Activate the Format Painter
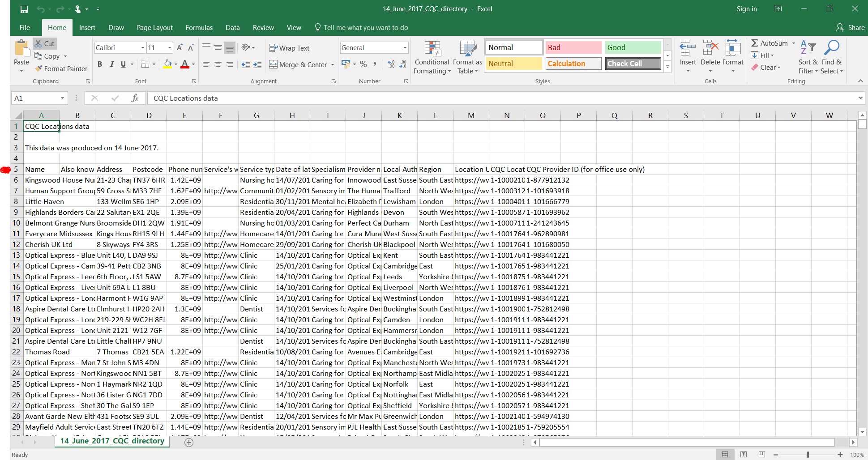868x460 pixels. (x=61, y=68)
